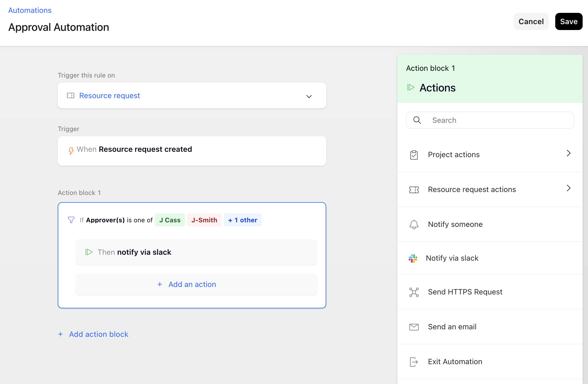The height and width of the screenshot is (384, 588).
Task: Click the Save button
Action: point(569,21)
